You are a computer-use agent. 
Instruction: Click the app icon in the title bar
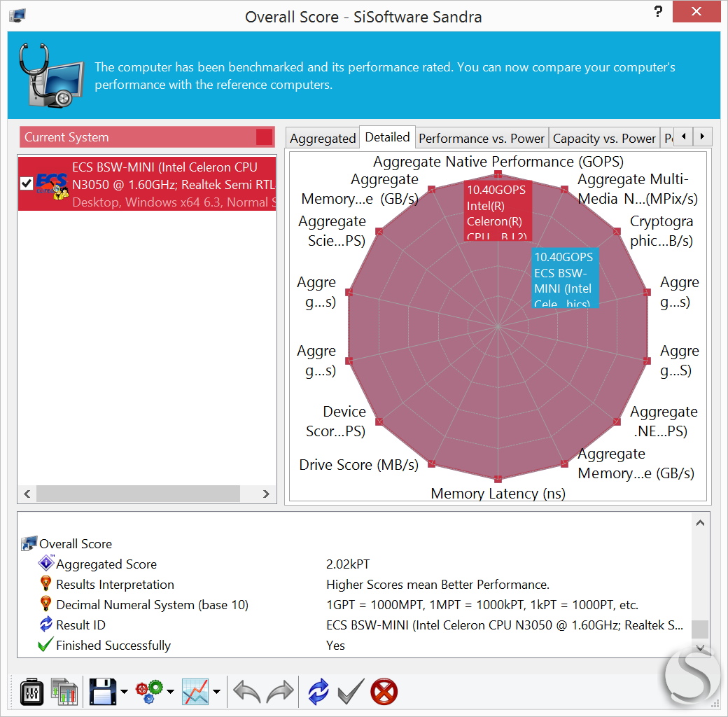tap(17, 16)
